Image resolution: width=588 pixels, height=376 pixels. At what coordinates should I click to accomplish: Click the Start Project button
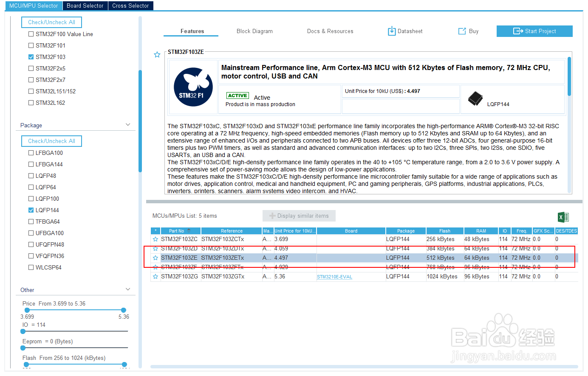point(534,31)
